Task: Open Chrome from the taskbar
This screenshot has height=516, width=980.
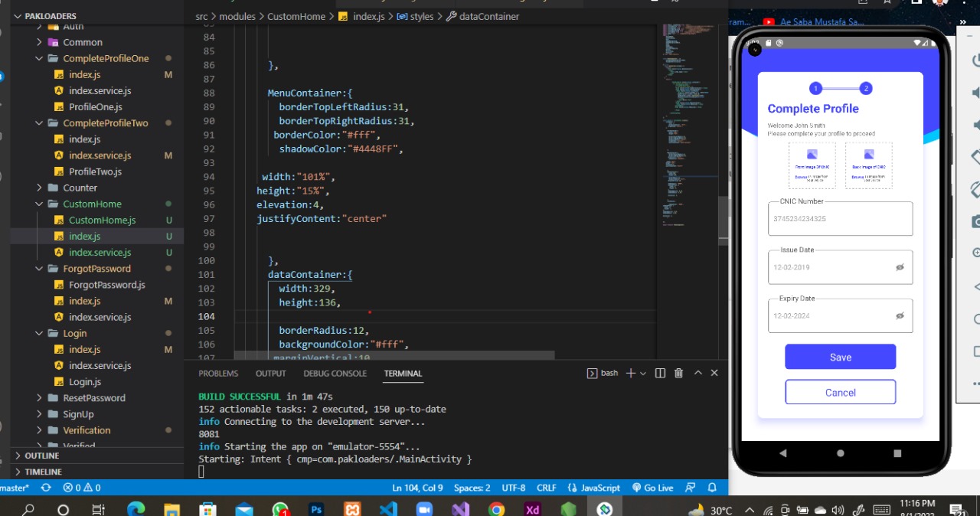Action: click(x=497, y=508)
